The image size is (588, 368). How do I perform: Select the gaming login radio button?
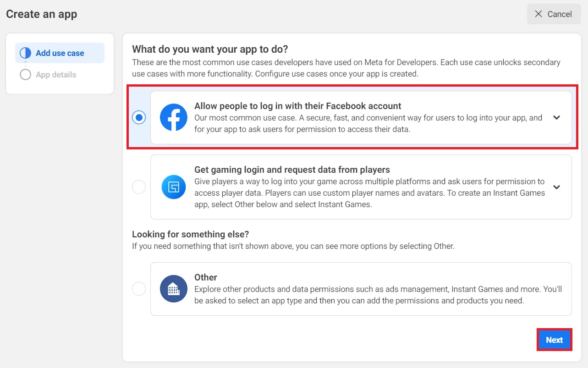point(139,187)
